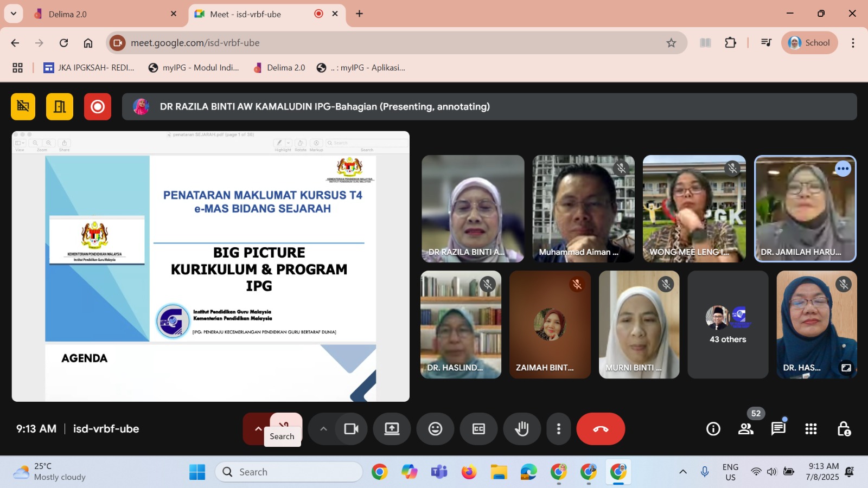
Task: Open the myIPG - Modul bookmark
Action: 194,68
